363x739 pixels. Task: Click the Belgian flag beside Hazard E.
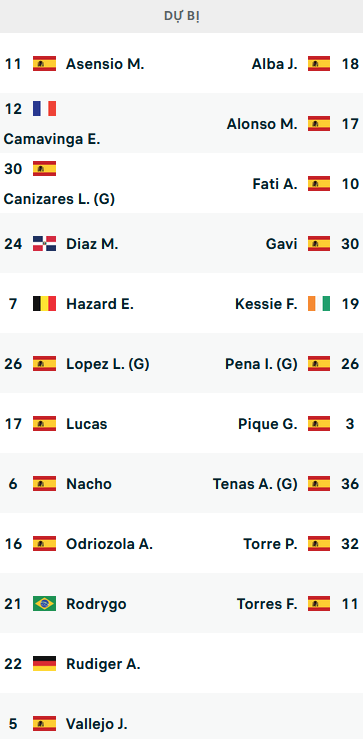coord(44,304)
